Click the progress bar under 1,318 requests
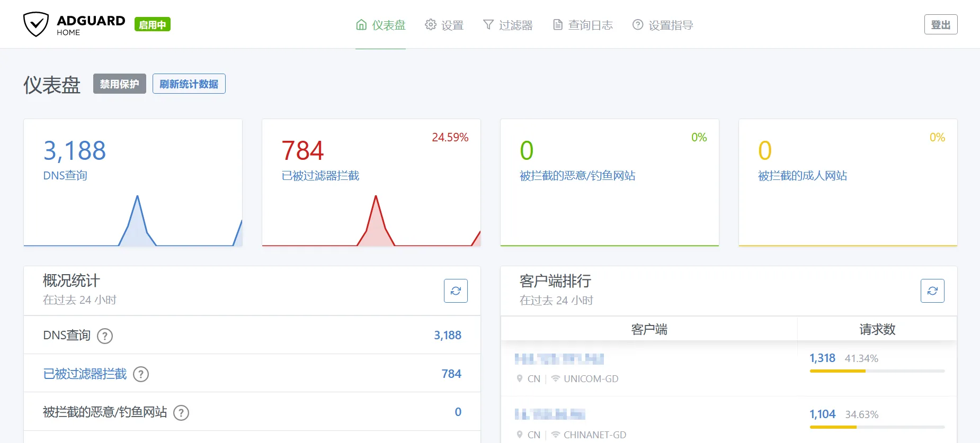The width and height of the screenshot is (980, 443). (877, 371)
